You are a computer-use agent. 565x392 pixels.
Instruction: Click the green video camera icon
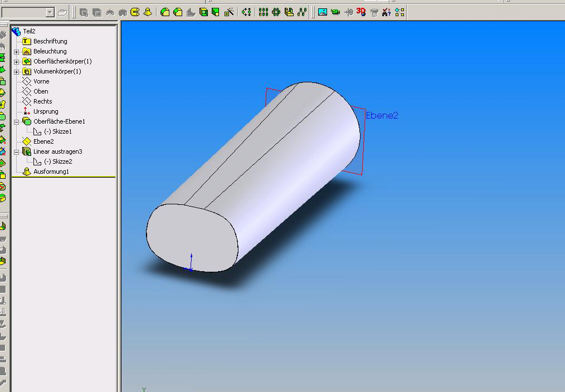(x=335, y=13)
